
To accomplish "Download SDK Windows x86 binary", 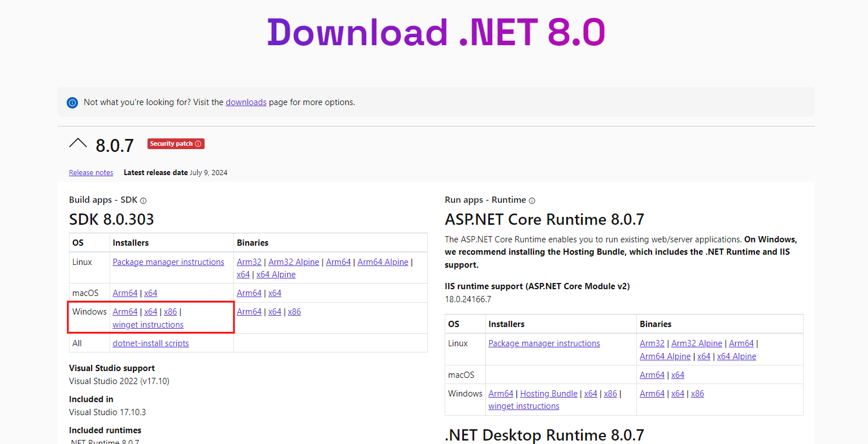I will [294, 312].
